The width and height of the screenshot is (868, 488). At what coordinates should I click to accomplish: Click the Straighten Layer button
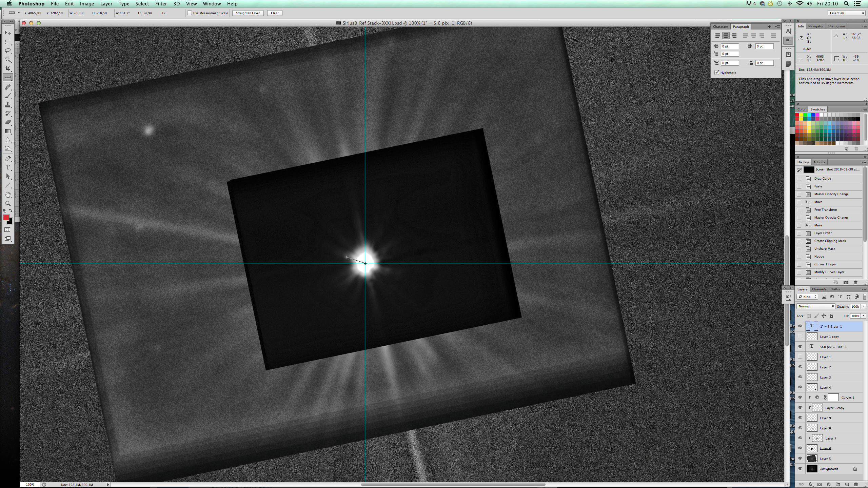248,13
